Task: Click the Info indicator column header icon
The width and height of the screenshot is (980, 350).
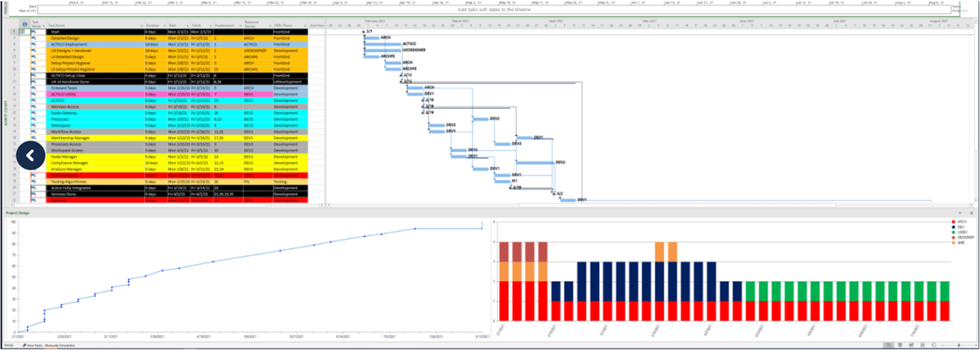Action: pos(24,24)
